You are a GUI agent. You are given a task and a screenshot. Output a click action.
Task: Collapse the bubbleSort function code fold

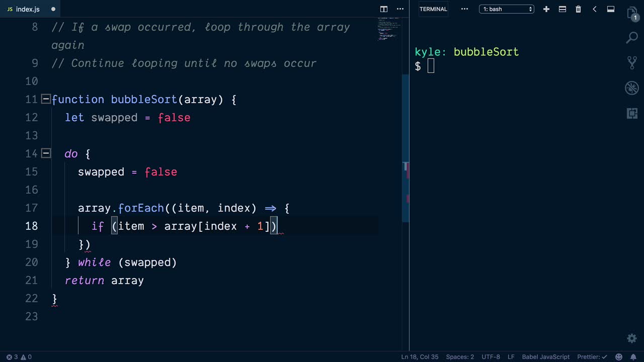(x=45, y=99)
